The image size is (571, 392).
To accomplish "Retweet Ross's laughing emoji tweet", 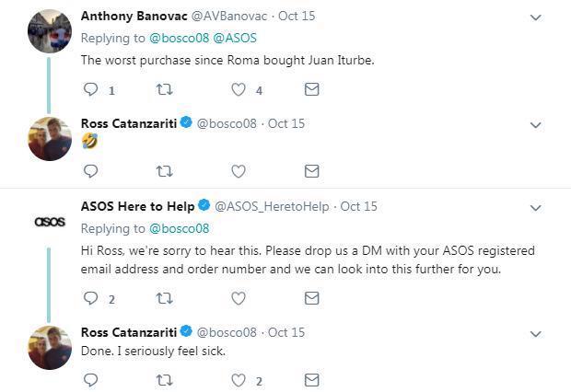I will 165,171.
